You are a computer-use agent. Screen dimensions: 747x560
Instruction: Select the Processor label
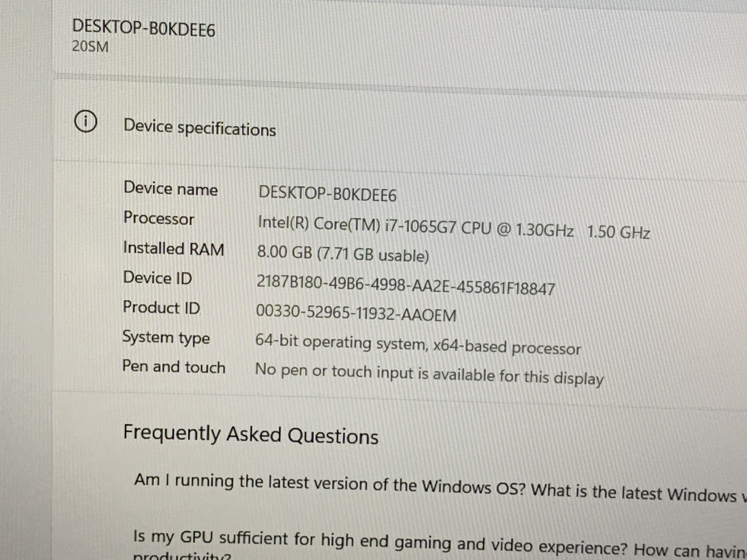point(159,218)
